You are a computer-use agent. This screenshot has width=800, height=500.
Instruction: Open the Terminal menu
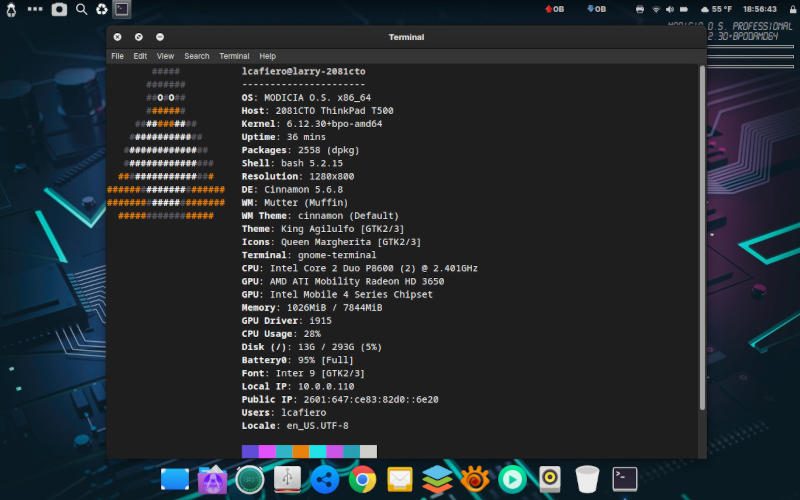[234, 56]
